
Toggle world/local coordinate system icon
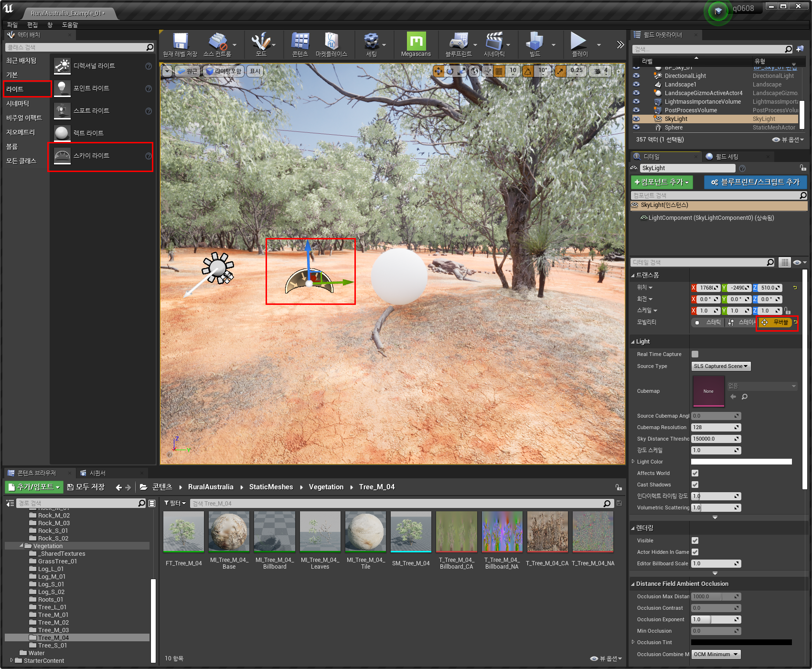pos(474,71)
